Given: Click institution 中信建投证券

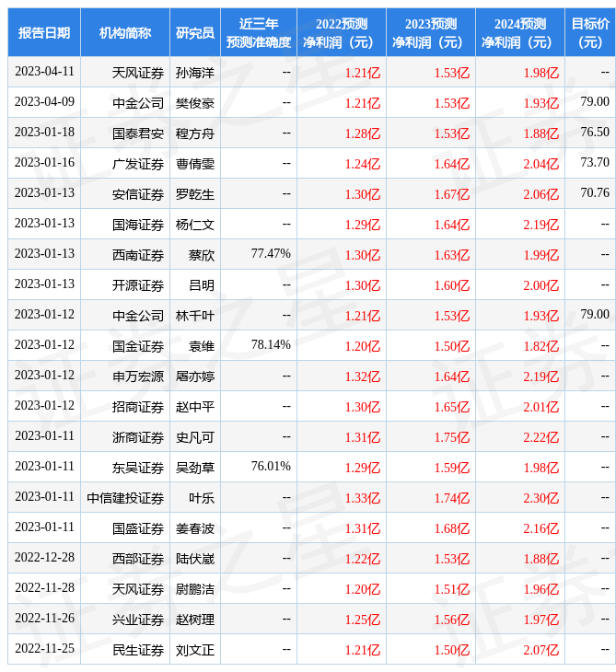Looking at the screenshot, I should 125,498.
